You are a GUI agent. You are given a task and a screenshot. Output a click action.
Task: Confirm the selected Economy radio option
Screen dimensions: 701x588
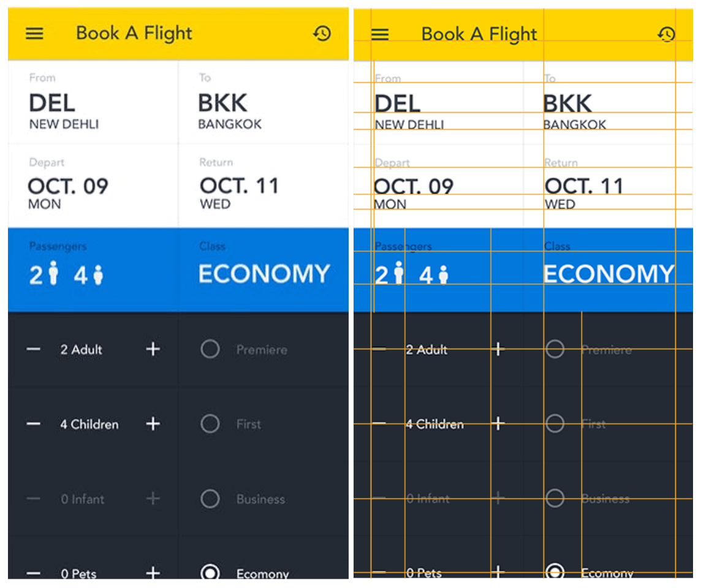[210, 572]
